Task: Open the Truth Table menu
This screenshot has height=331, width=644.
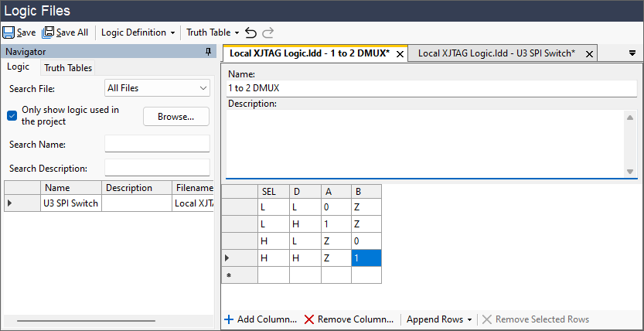Action: [x=213, y=32]
